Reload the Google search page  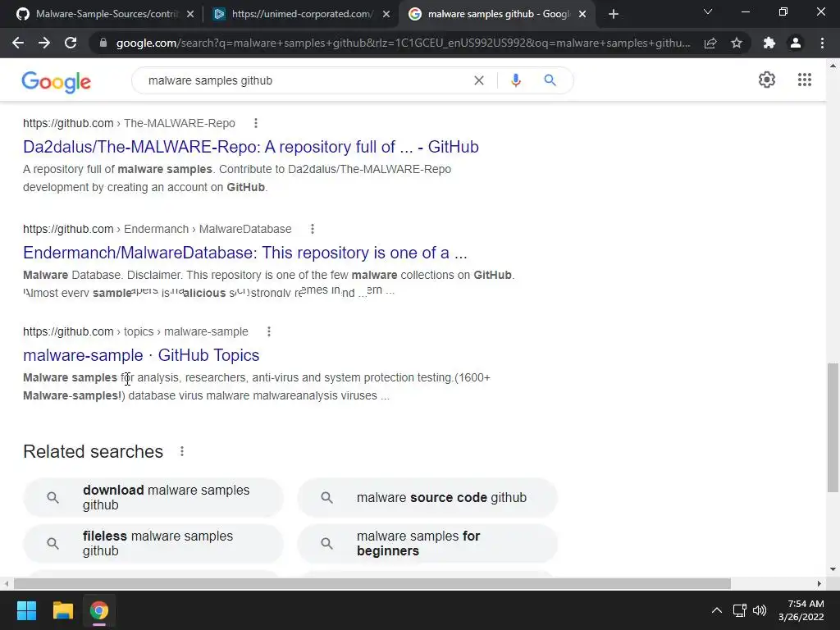tap(71, 43)
